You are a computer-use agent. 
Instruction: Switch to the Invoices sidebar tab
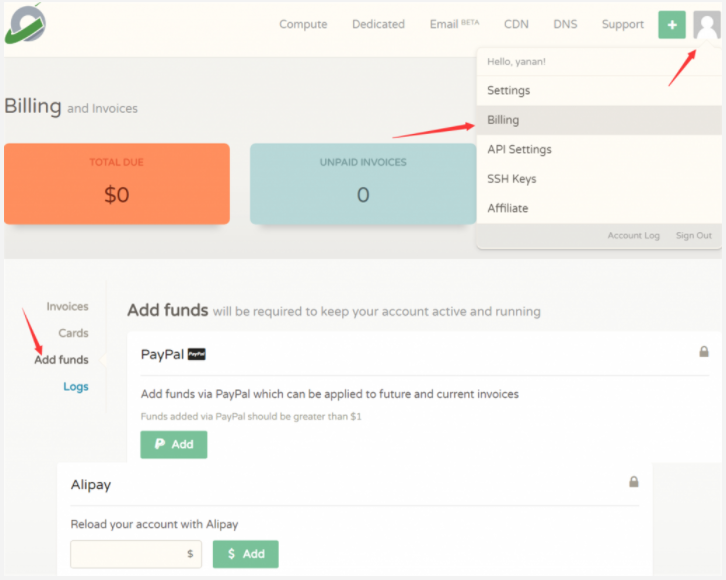(67, 307)
